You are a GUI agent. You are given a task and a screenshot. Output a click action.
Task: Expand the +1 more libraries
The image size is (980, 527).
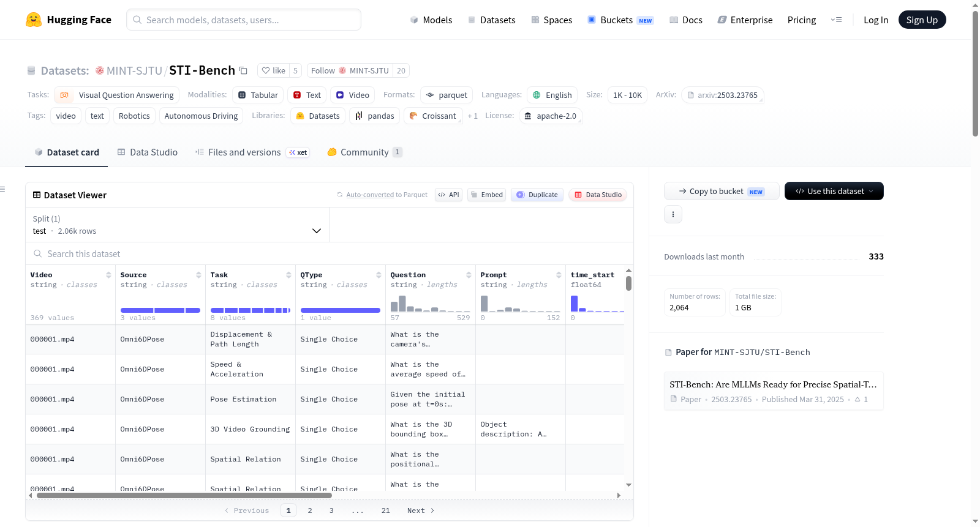point(472,116)
